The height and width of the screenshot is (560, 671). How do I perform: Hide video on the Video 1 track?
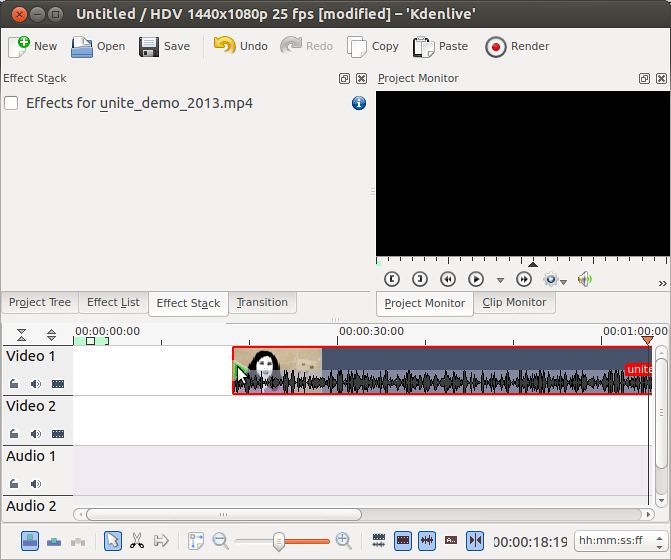(x=58, y=383)
